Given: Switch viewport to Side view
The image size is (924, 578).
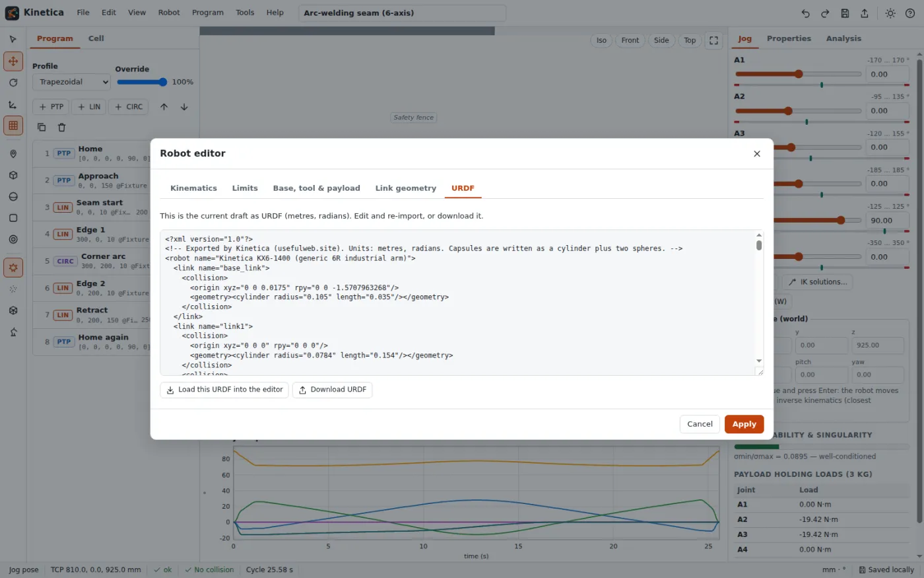Looking at the screenshot, I should pos(661,40).
